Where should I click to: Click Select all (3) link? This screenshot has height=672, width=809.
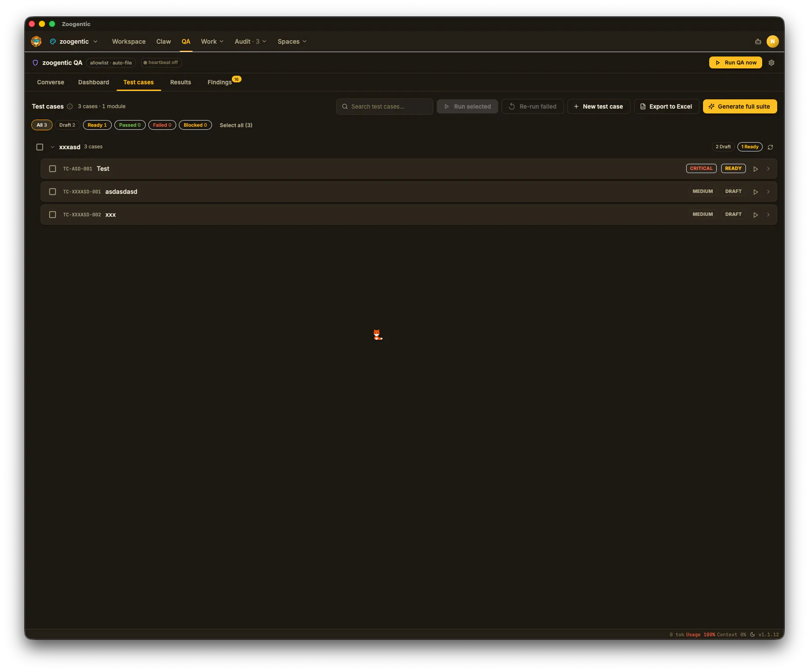pos(236,125)
